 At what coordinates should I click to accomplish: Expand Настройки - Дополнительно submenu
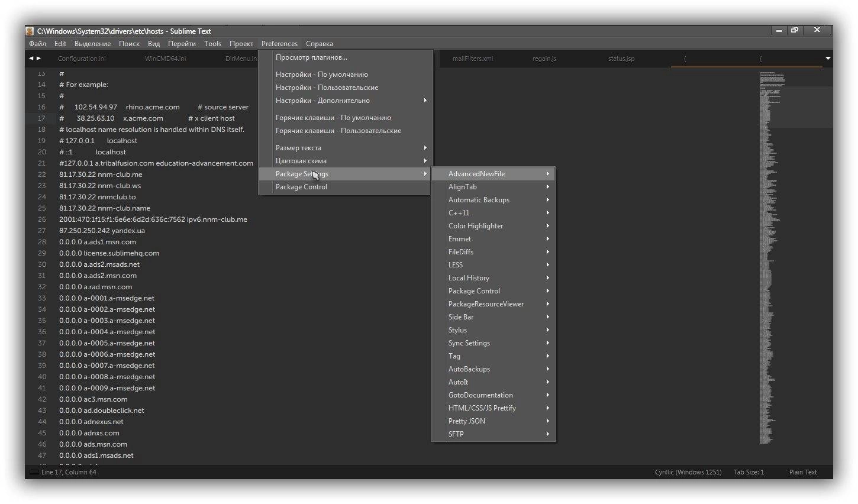click(x=344, y=101)
